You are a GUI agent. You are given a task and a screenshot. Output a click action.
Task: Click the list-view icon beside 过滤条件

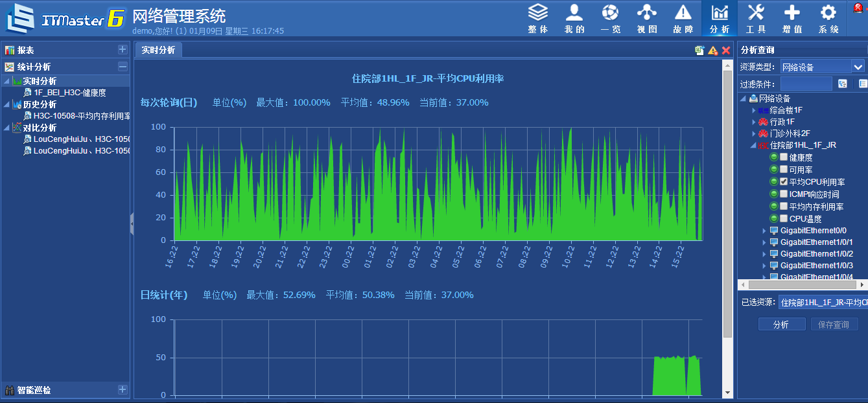(863, 84)
